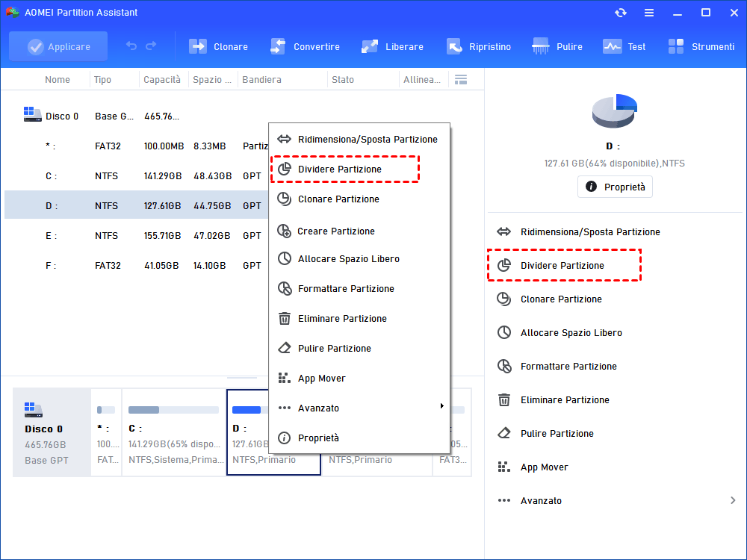
Task: Choose Ridimensiona/Sposta Partizione in context menu
Action: pyautogui.click(x=359, y=139)
